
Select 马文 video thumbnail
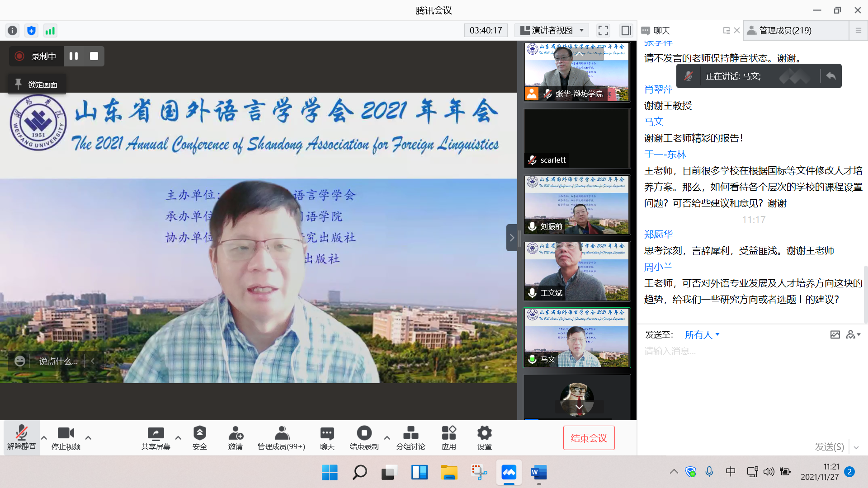[577, 338]
